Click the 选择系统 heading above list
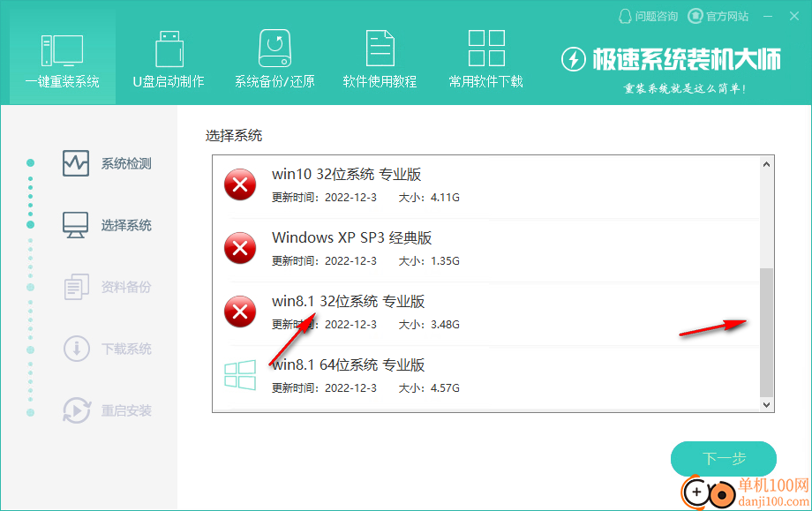The image size is (812, 511). (234, 136)
